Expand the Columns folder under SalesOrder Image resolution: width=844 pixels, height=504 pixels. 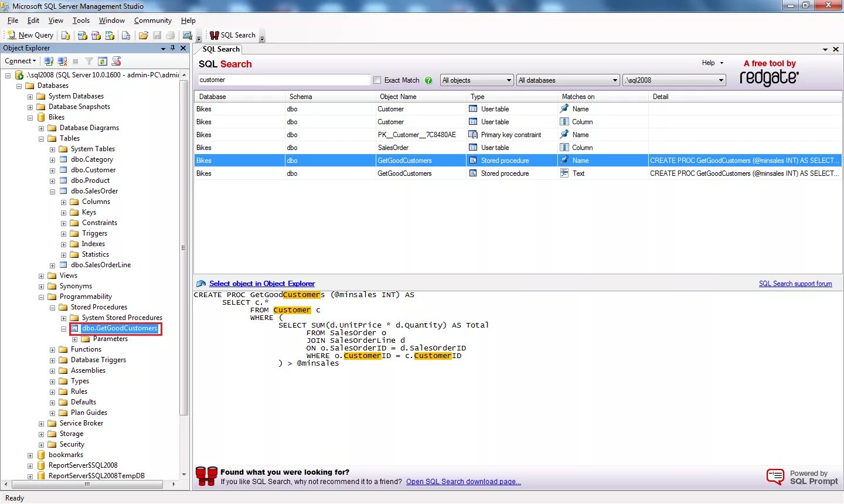pos(63,202)
